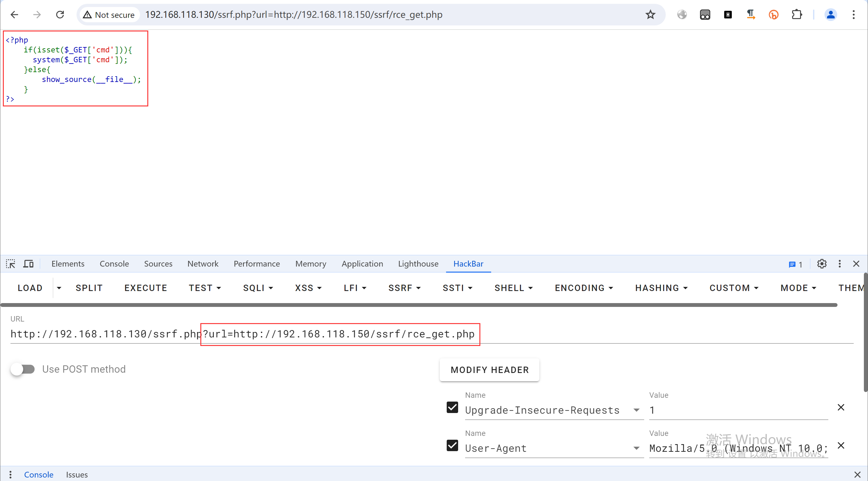Edit the User-Agent value field

pos(738,448)
